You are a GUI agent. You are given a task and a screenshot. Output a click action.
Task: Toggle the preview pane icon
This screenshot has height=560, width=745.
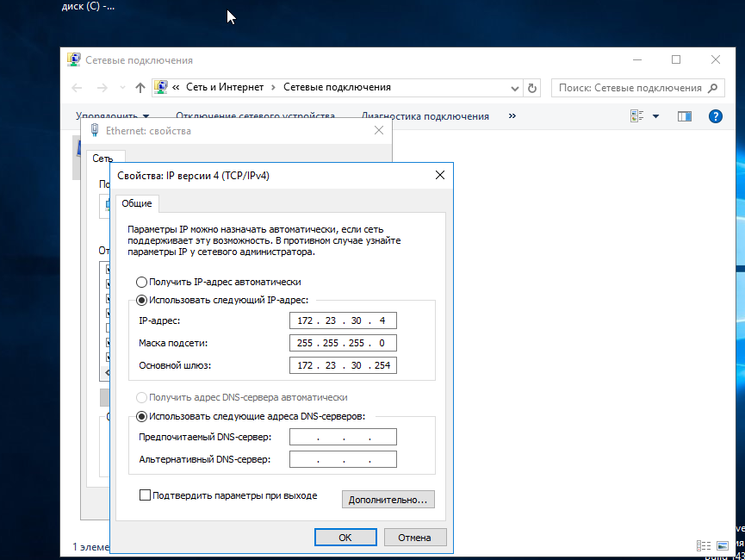click(x=685, y=116)
